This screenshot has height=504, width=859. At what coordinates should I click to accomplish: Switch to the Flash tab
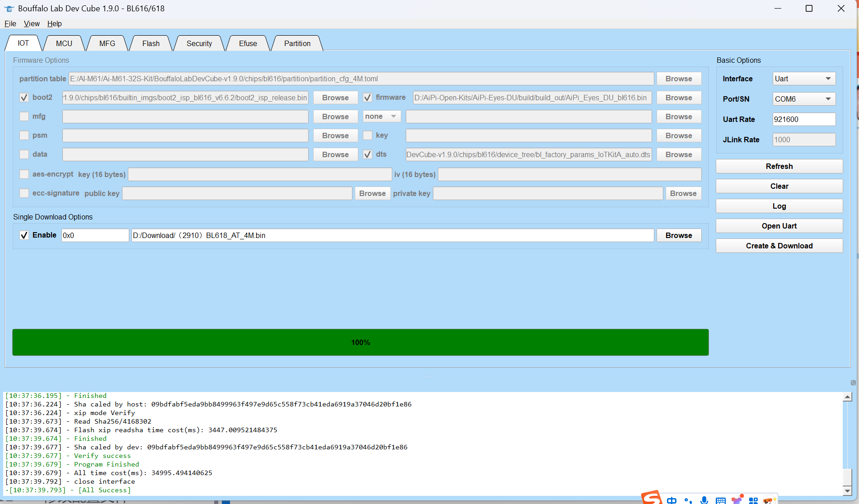point(151,43)
